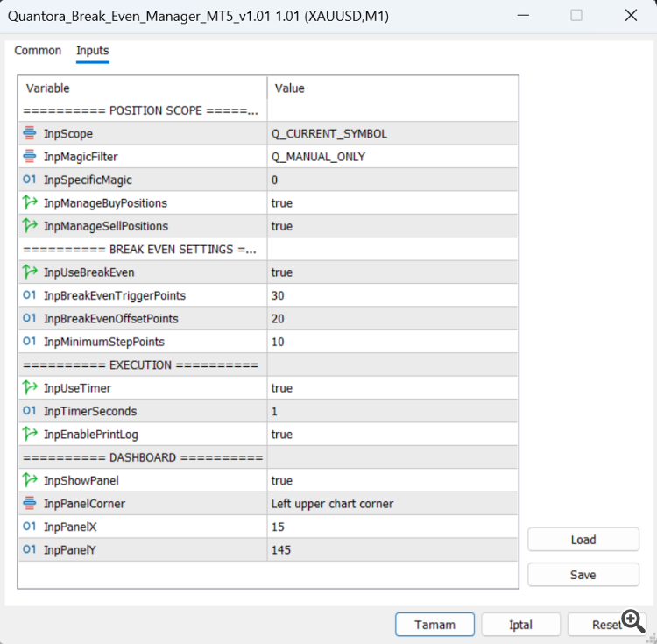Toggle InpEnablePrintLog true value
This screenshot has height=644, width=657.
(x=392, y=434)
